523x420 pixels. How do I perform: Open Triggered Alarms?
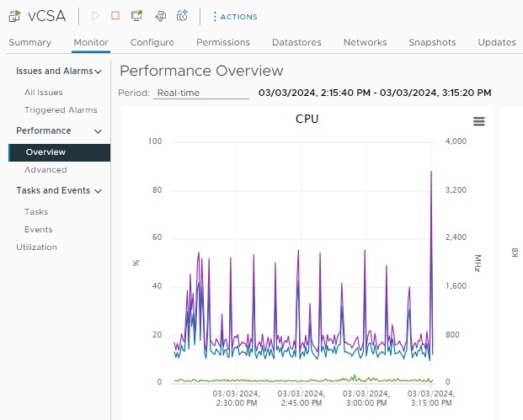(61, 110)
